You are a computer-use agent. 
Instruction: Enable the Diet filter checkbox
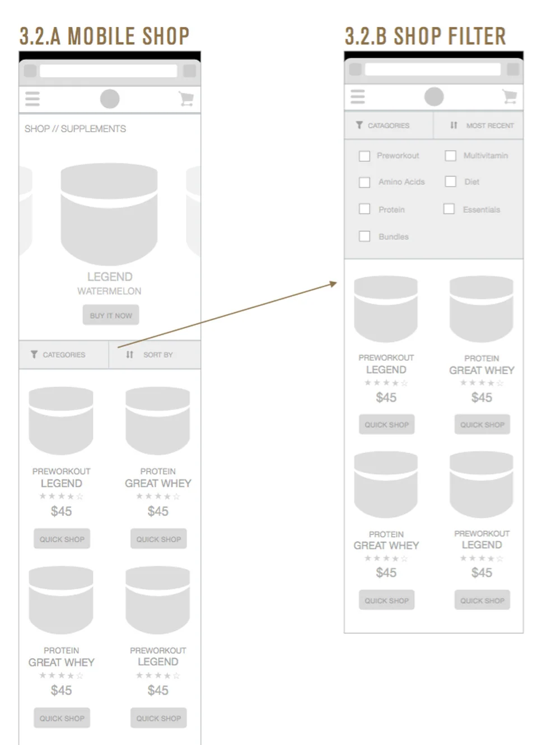pyautogui.click(x=450, y=181)
